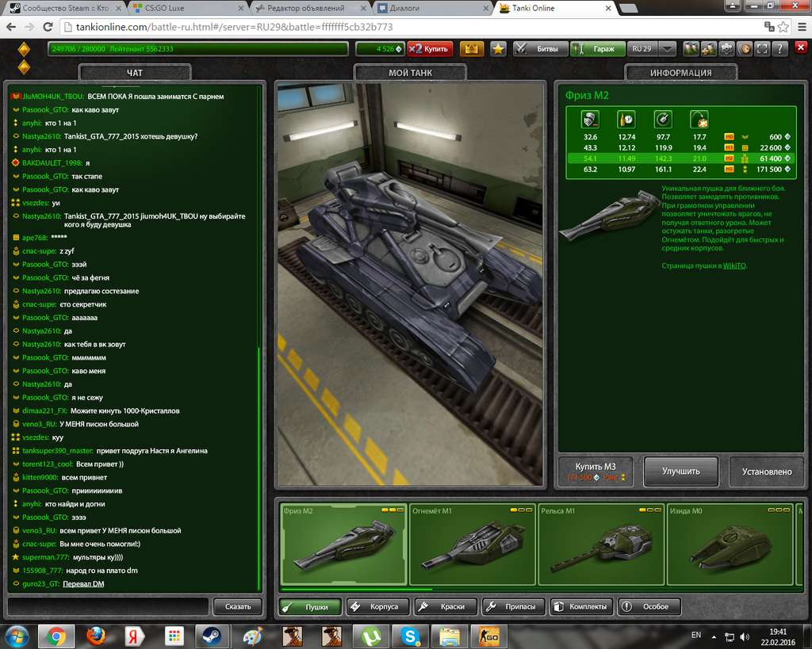
Task: Go to Битвы battles list
Action: [x=541, y=48]
